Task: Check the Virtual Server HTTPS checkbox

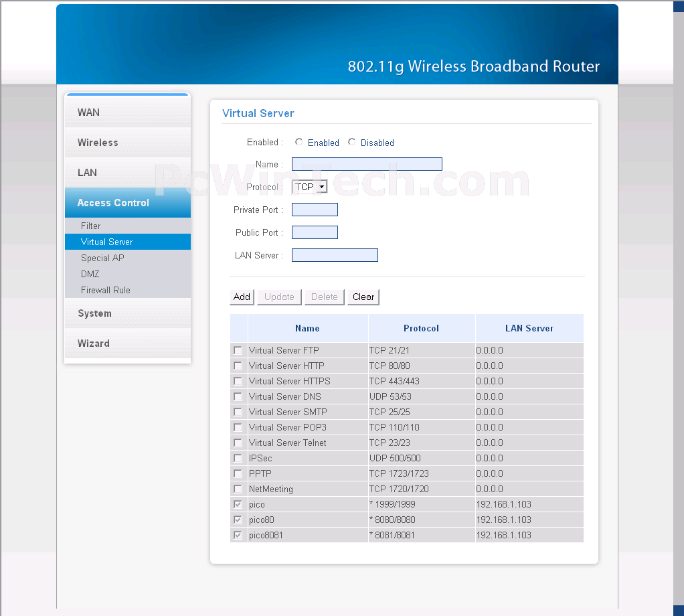Action: click(238, 381)
